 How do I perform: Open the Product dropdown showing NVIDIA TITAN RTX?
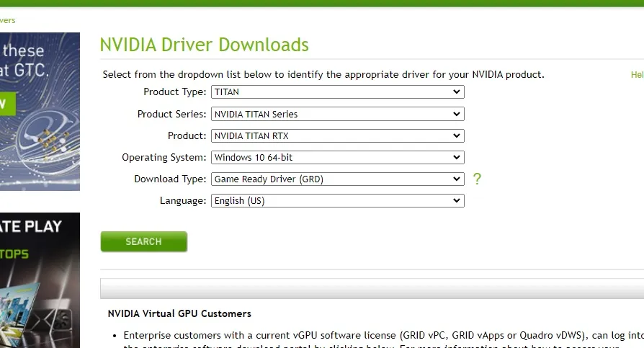(338, 135)
